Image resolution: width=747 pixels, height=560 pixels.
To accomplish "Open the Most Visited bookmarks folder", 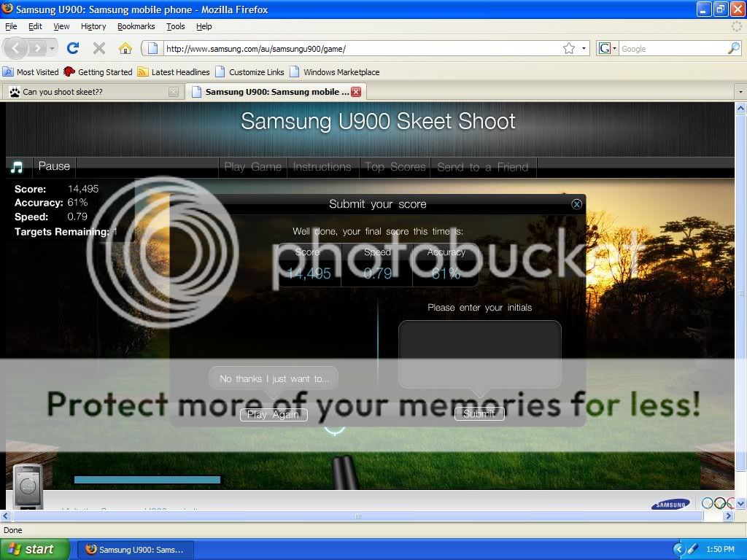I will [x=31, y=72].
